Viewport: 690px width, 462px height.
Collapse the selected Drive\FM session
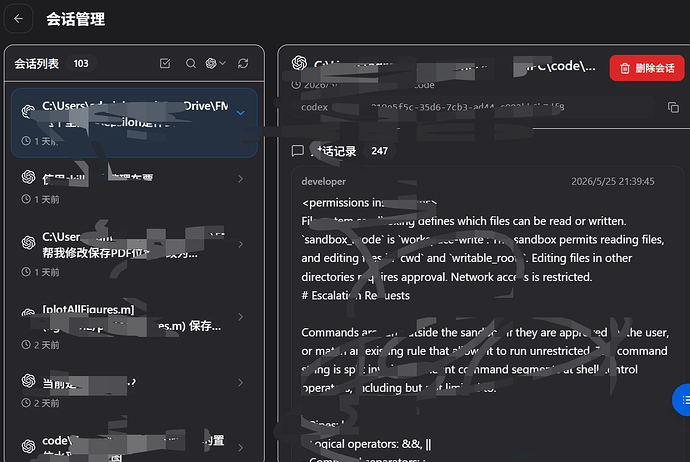point(241,113)
